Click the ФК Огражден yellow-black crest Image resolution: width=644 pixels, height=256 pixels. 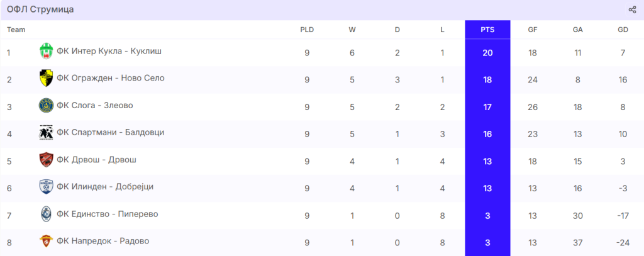tap(46, 78)
